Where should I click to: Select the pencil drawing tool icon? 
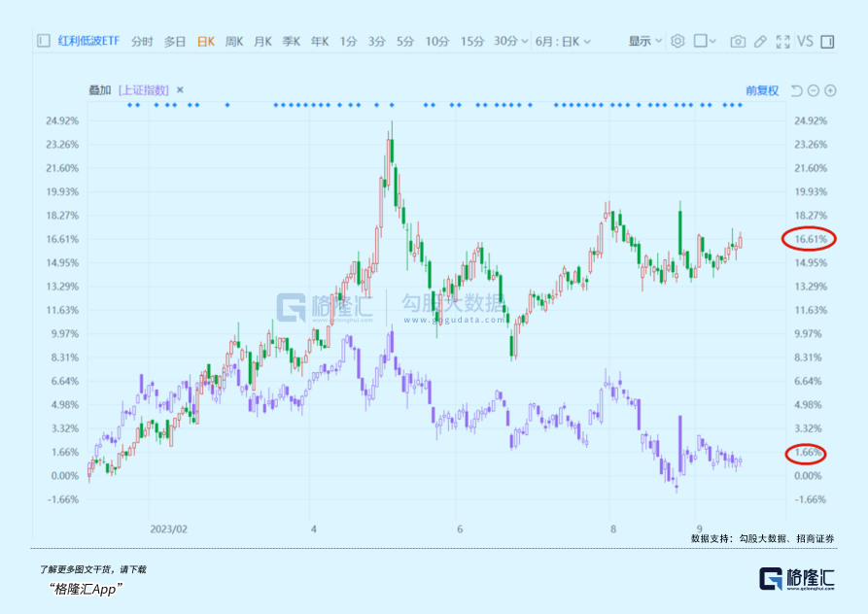pyautogui.click(x=760, y=41)
